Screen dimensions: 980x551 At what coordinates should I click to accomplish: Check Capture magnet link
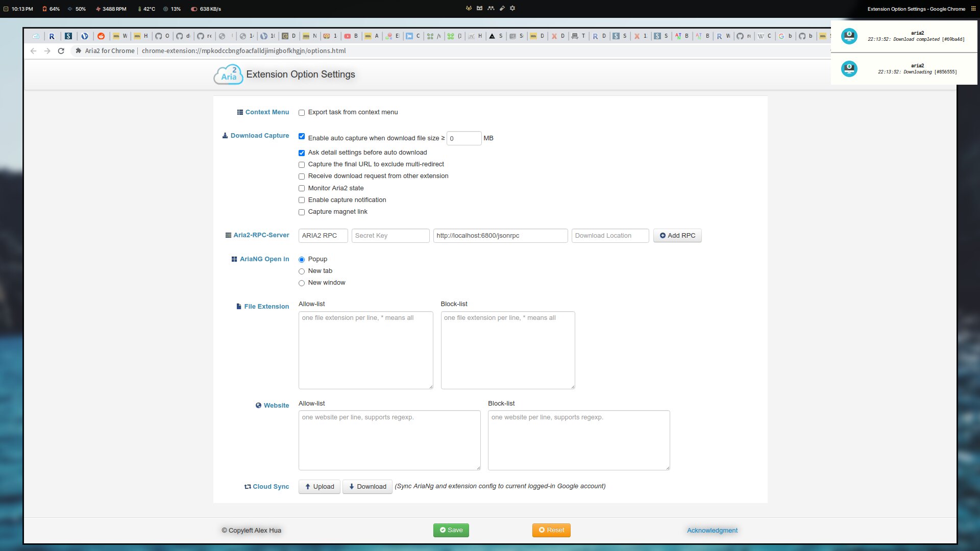[302, 212]
